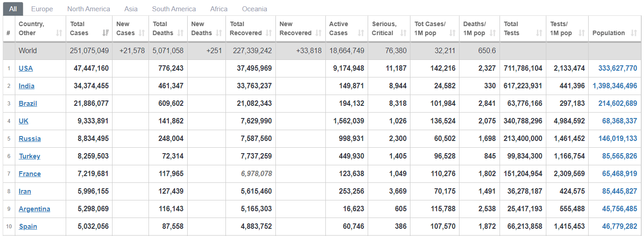Viewport: 644px width, 236px height.
Task: Click the World row total cases cell
Action: tap(89, 51)
